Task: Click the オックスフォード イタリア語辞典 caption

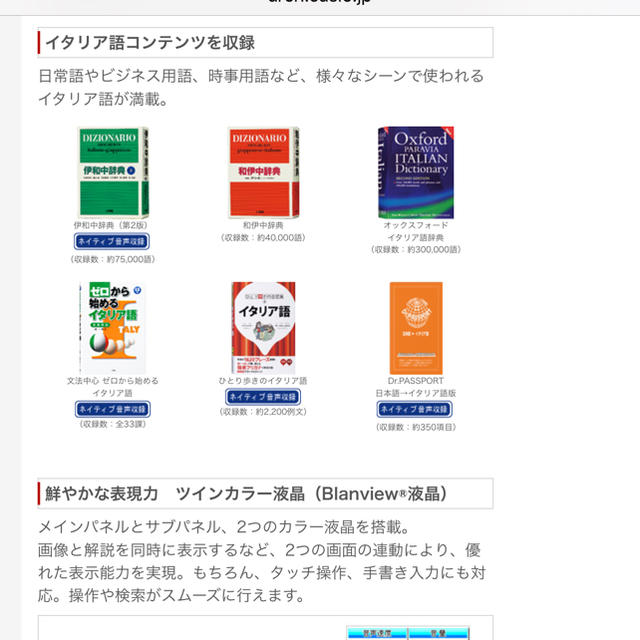Action: 416,231
